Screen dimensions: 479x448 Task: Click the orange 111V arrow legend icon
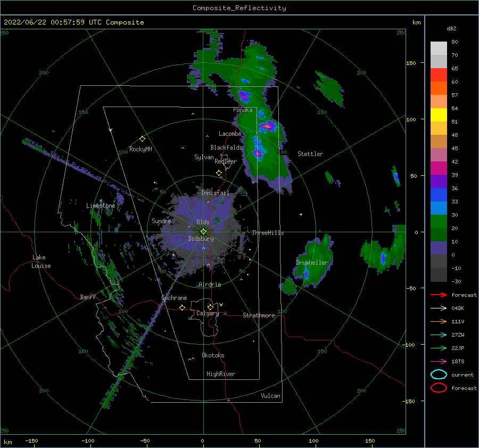coord(439,321)
